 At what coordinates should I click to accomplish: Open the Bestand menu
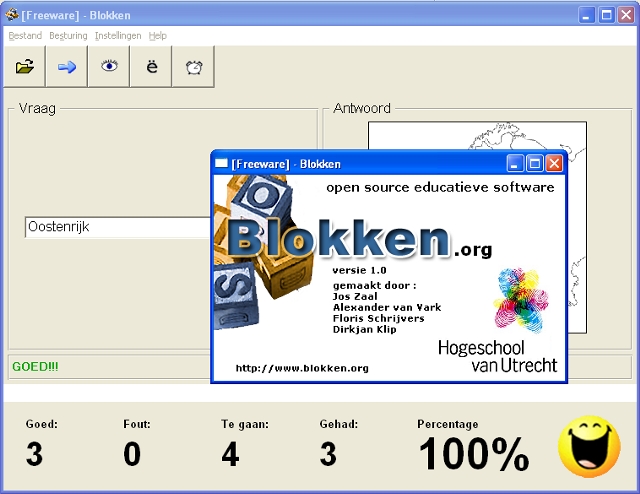point(25,36)
